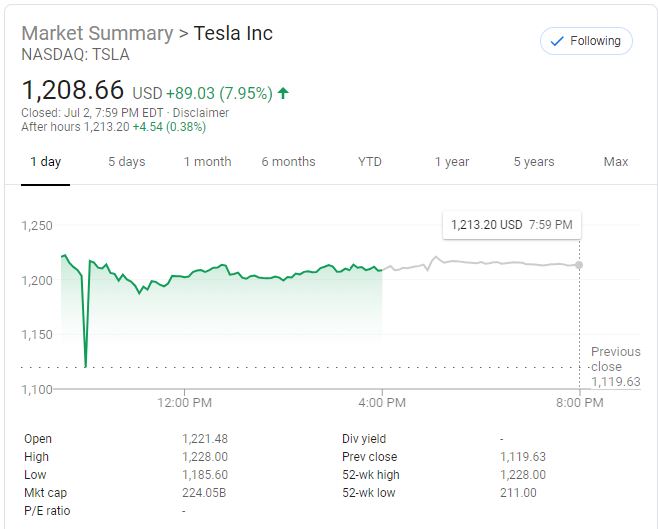Viewport: 658px width, 529px height.
Task: Click the green up arrow icon
Action: (283, 93)
